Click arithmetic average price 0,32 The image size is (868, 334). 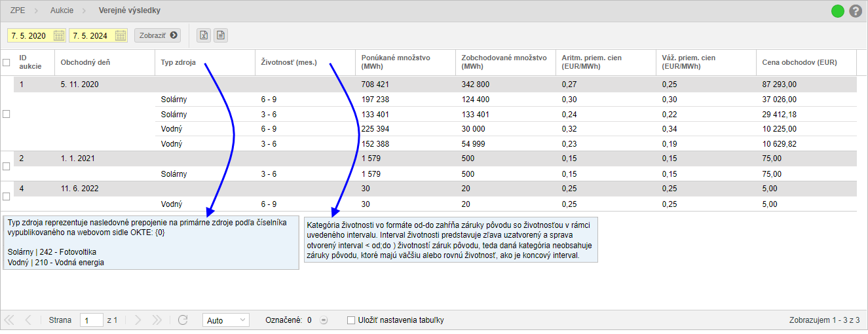tap(569, 129)
